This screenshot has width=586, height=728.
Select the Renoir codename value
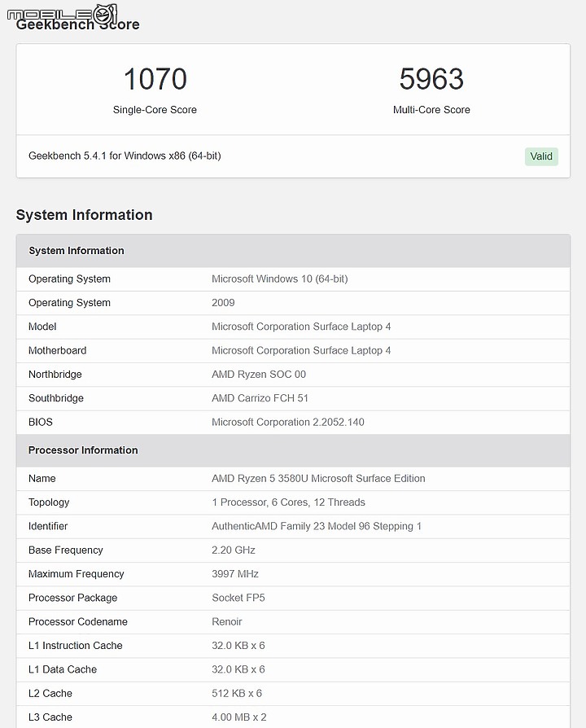pos(227,622)
